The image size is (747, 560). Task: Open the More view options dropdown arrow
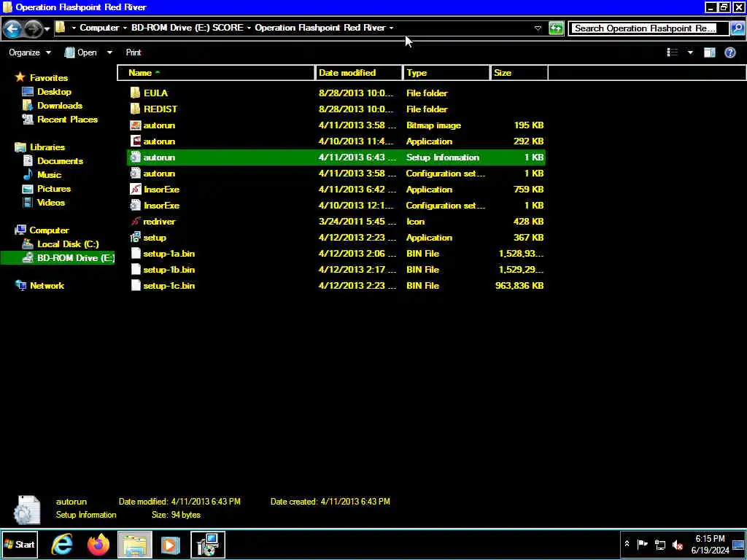pyautogui.click(x=690, y=52)
